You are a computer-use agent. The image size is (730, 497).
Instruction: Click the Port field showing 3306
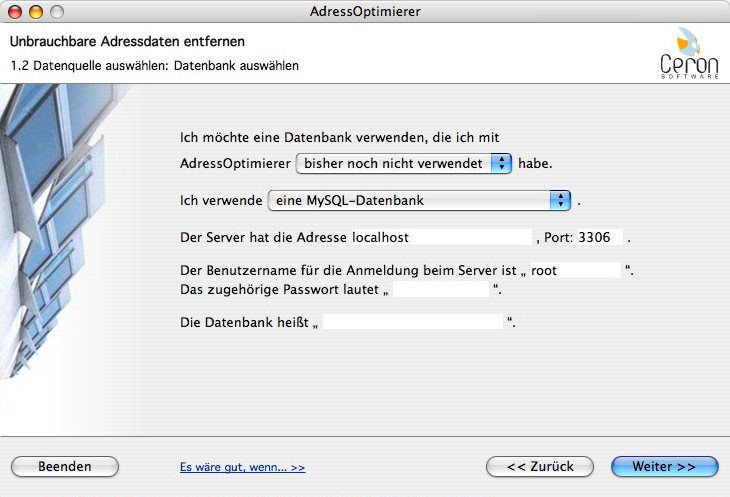(600, 238)
